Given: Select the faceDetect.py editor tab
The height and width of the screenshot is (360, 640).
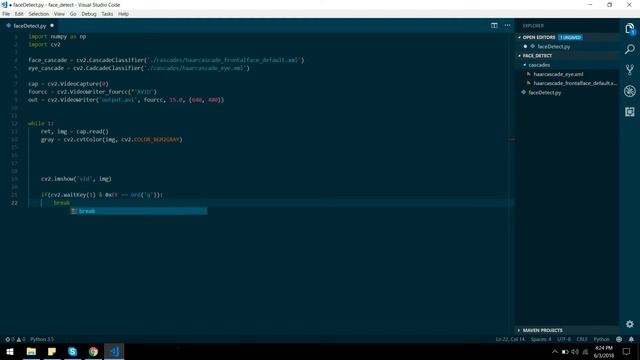Looking at the screenshot, I should tap(29, 26).
